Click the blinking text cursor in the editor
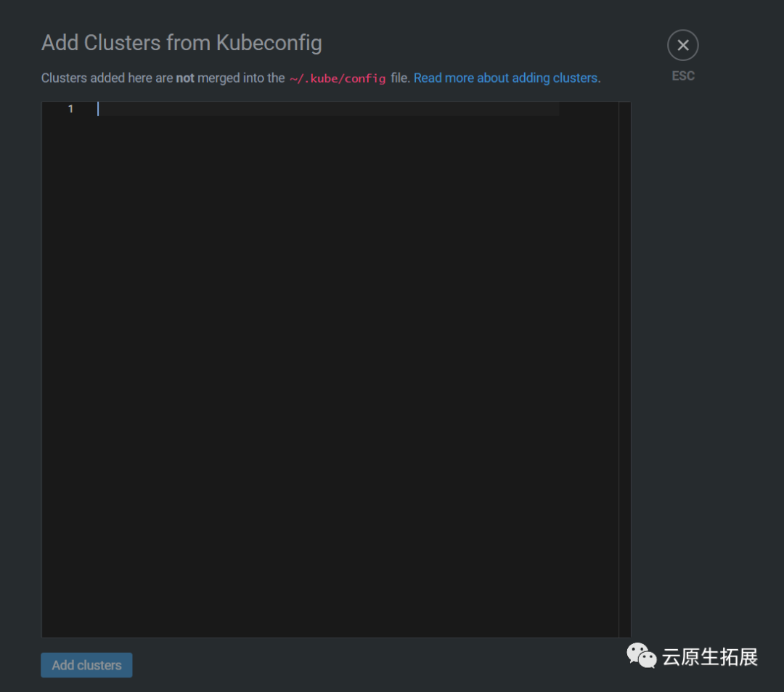The image size is (784, 692). tap(99, 109)
